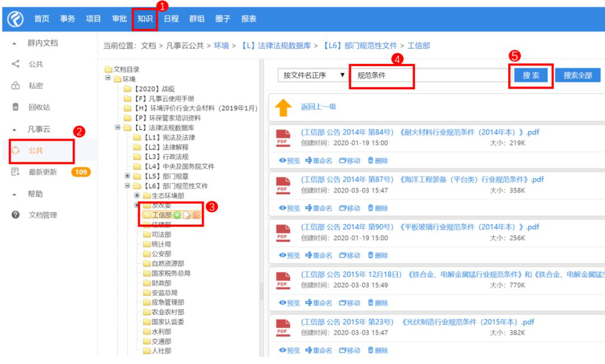
Task: Click PDF icon of 耐火材料行业规范条件 file
Action: click(x=283, y=138)
